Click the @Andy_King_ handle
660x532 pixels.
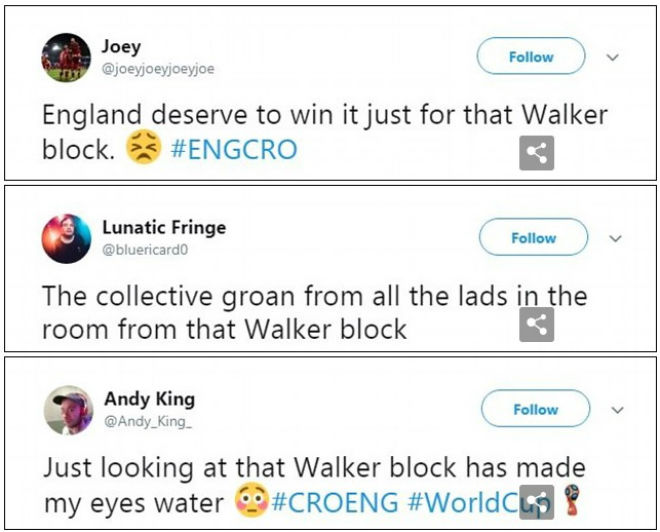148,421
